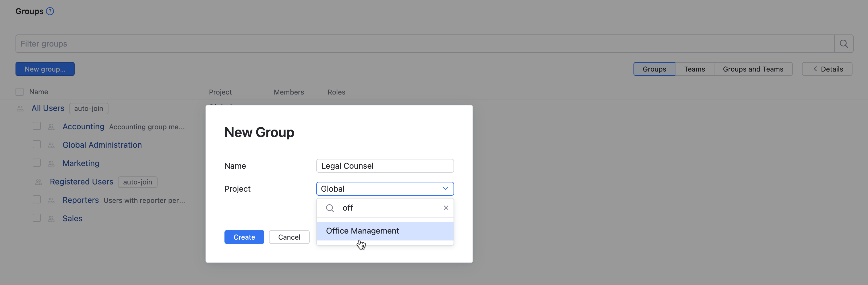This screenshot has height=285, width=868.
Task: Click the auto-join tag next to Registered Users
Action: 137,182
